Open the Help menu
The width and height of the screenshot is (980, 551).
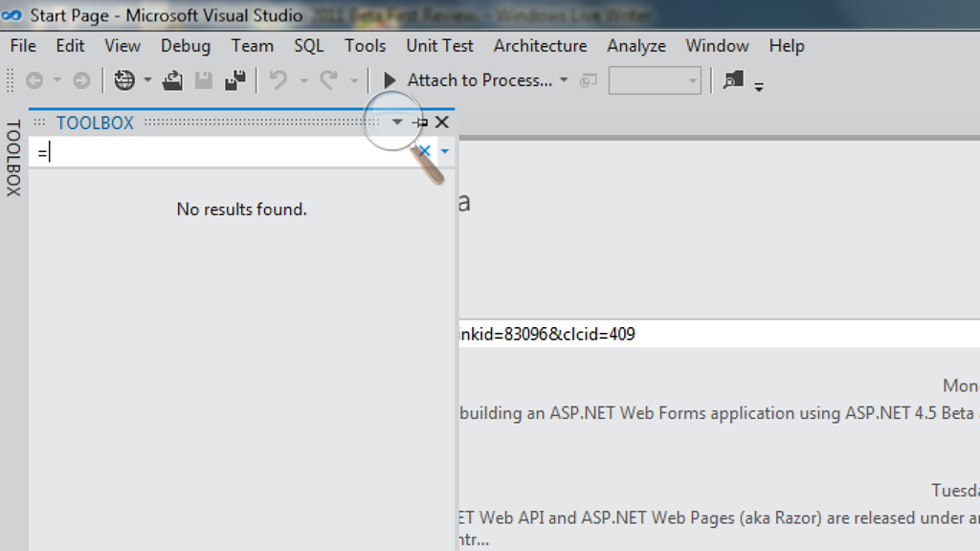coord(787,46)
